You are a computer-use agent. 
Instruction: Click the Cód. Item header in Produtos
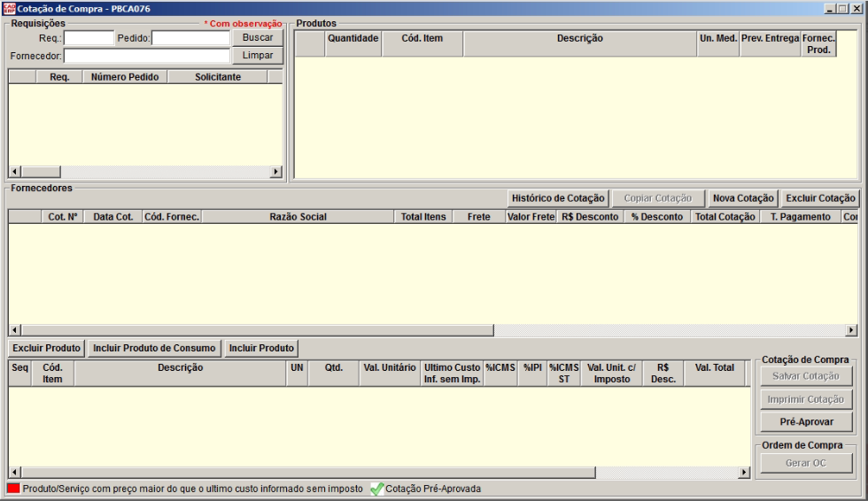pyautogui.click(x=422, y=43)
